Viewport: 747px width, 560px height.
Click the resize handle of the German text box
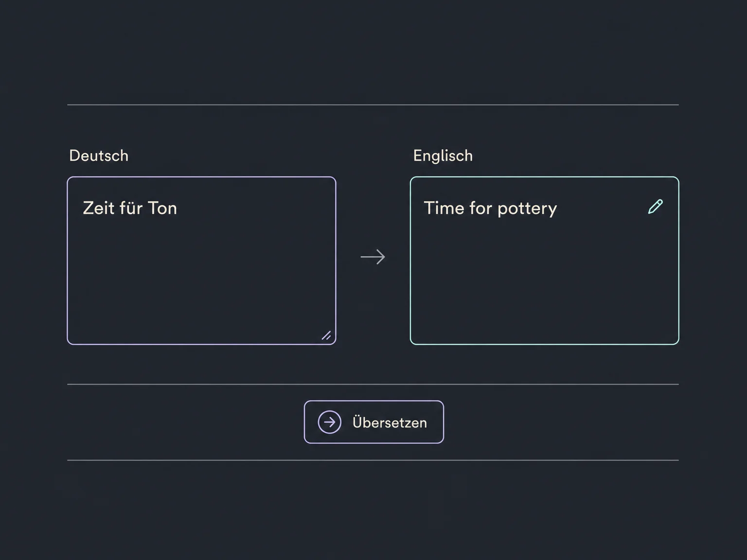tap(326, 335)
